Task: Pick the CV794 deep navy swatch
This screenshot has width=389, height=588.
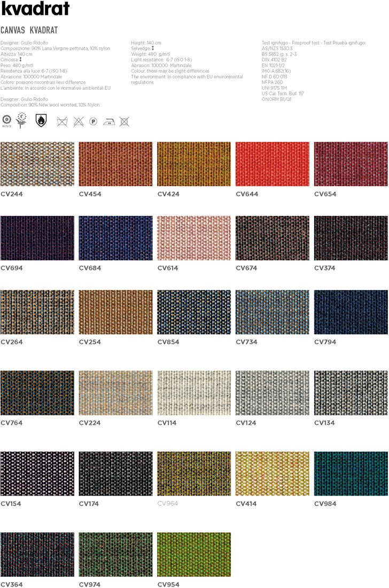Action: [351, 312]
